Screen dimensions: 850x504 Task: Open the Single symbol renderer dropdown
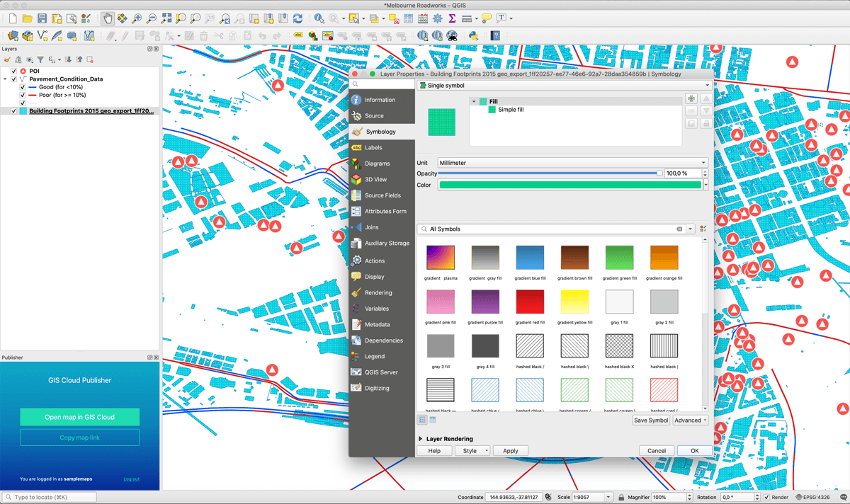coord(564,85)
